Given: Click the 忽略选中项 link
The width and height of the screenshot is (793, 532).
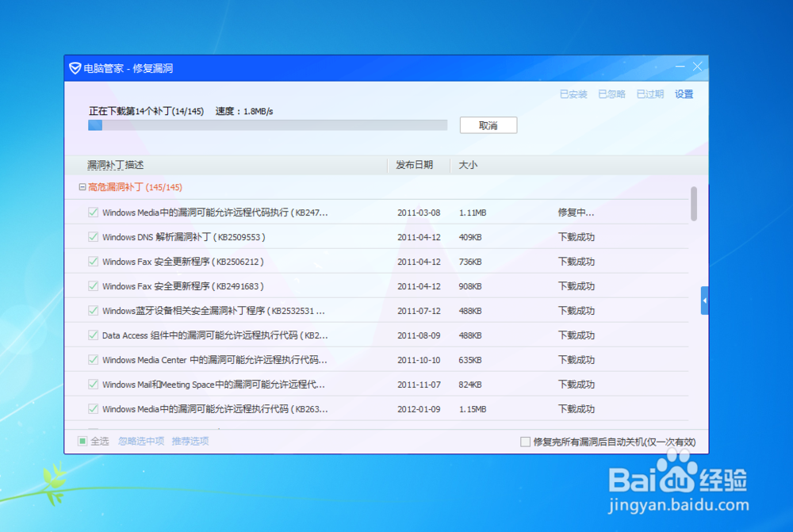Looking at the screenshot, I should pyautogui.click(x=141, y=441).
